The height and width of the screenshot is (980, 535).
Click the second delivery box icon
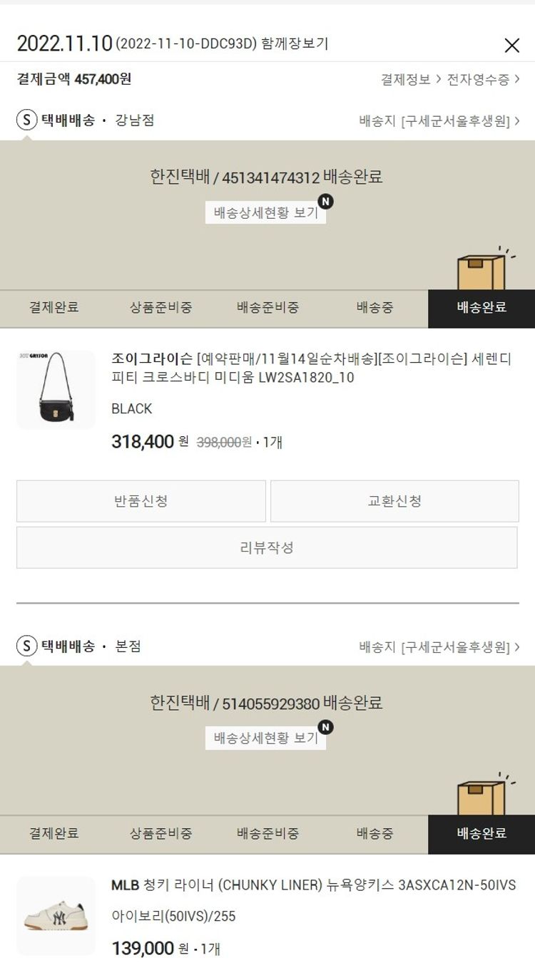(483, 795)
